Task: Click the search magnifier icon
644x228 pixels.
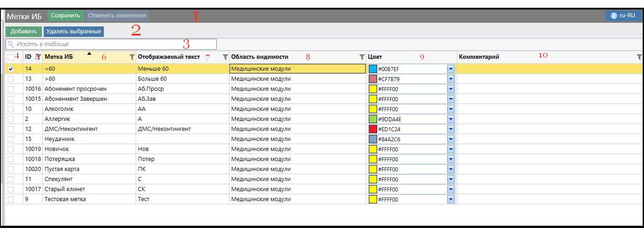Action: click(x=10, y=44)
